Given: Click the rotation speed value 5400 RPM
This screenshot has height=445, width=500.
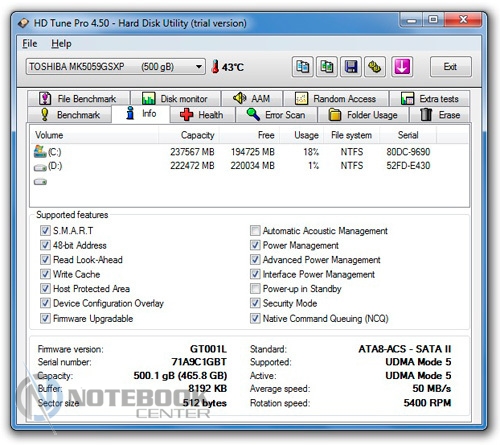Looking at the screenshot, I should tap(427, 403).
